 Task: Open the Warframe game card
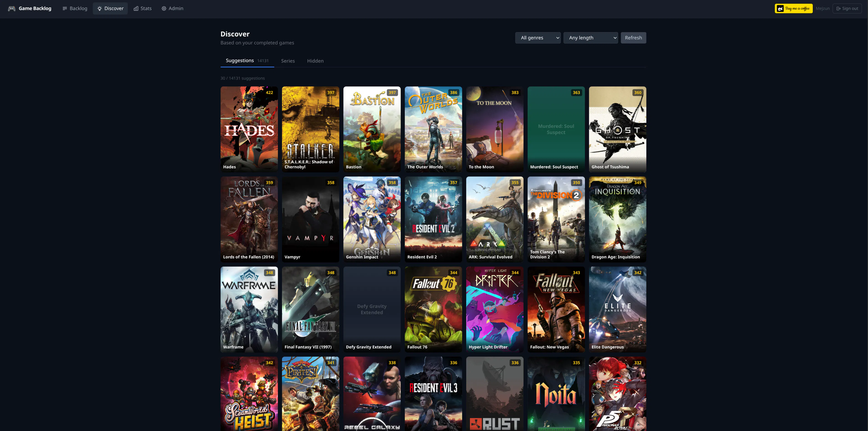click(249, 309)
